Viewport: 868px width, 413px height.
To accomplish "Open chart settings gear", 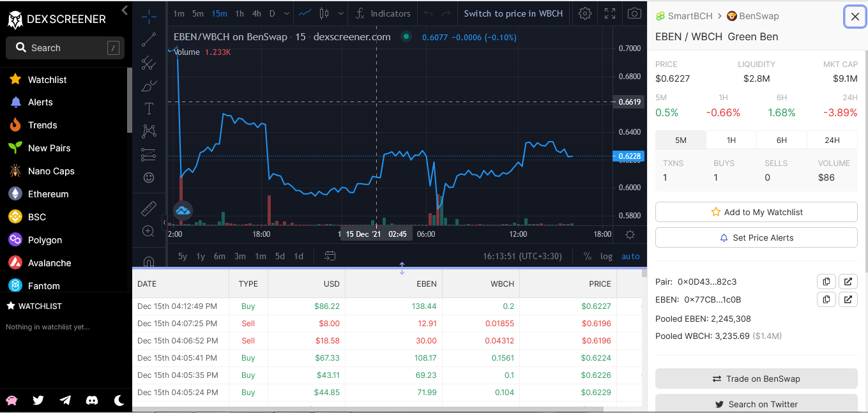I will coord(584,13).
